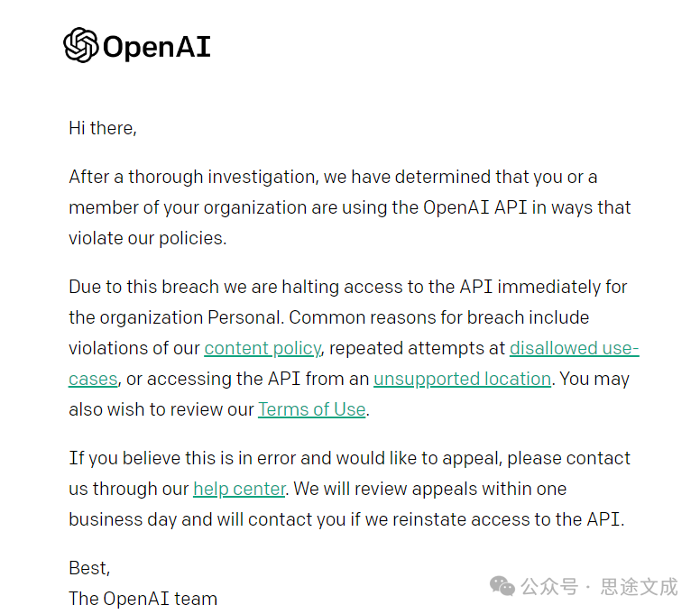
Task: Click the 公众号 watermark text
Action: pyautogui.click(x=549, y=586)
